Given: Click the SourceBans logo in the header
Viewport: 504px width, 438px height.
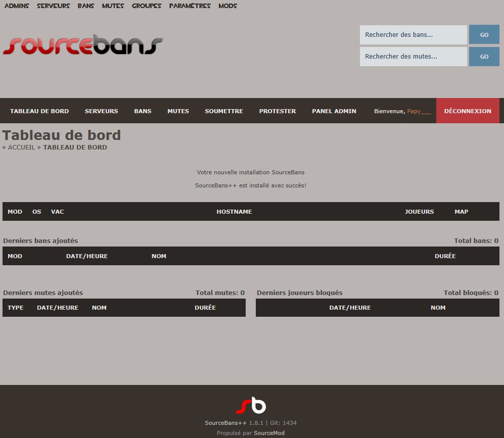Looking at the screenshot, I should coord(83,45).
